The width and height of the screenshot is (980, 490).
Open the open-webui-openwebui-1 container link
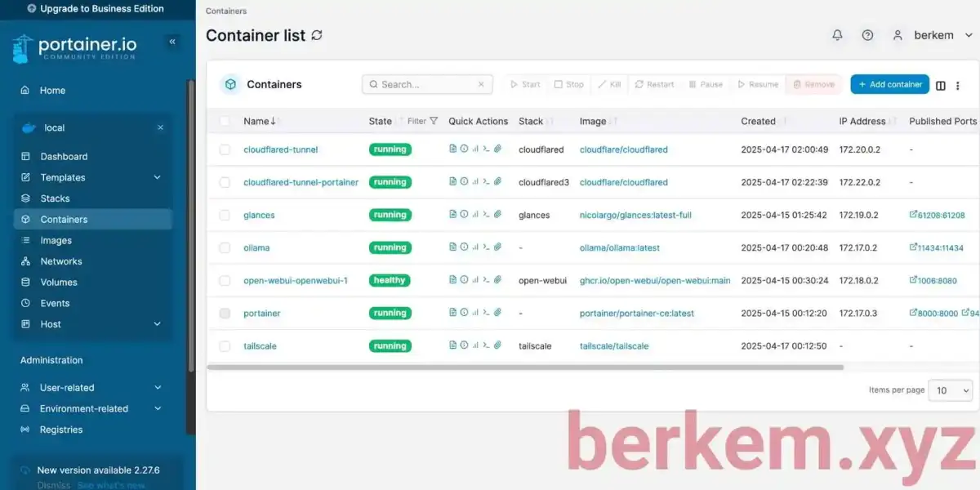(x=296, y=280)
